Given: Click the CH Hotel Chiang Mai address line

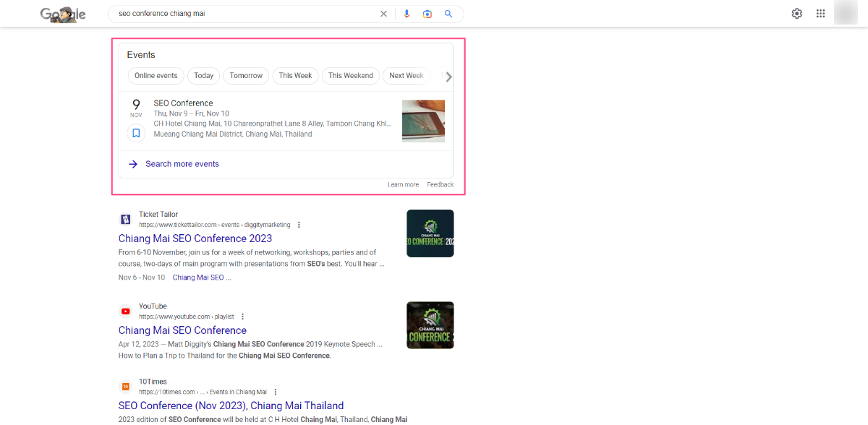Looking at the screenshot, I should tap(273, 124).
